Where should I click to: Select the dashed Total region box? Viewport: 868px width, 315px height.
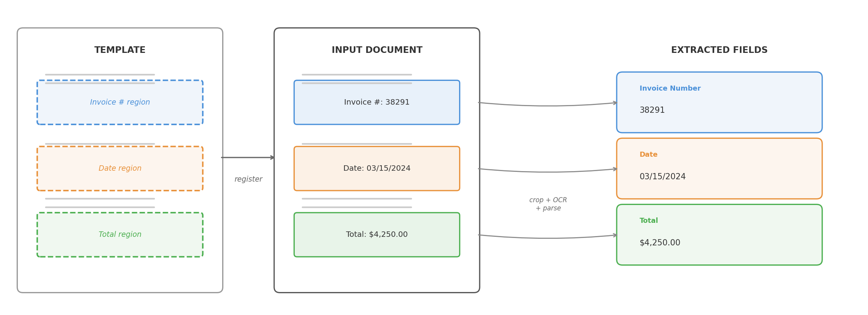coord(120,234)
